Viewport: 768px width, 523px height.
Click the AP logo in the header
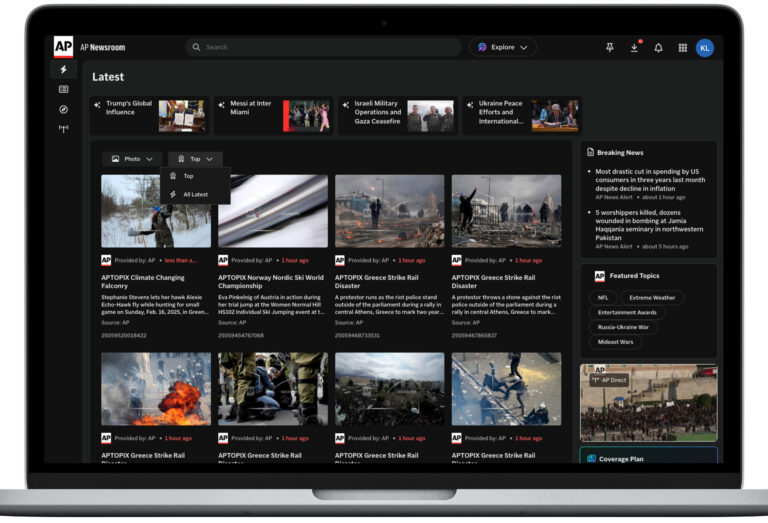[x=63, y=47]
